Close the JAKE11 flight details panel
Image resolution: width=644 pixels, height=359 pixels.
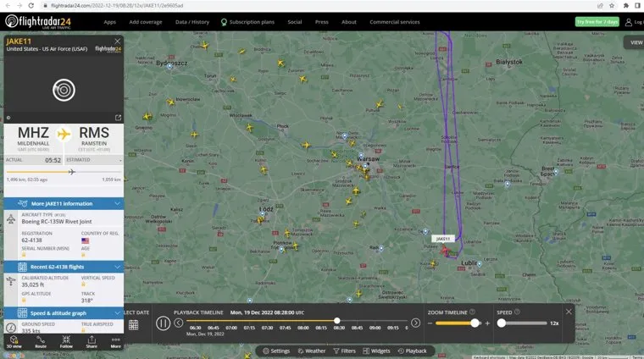(118, 41)
